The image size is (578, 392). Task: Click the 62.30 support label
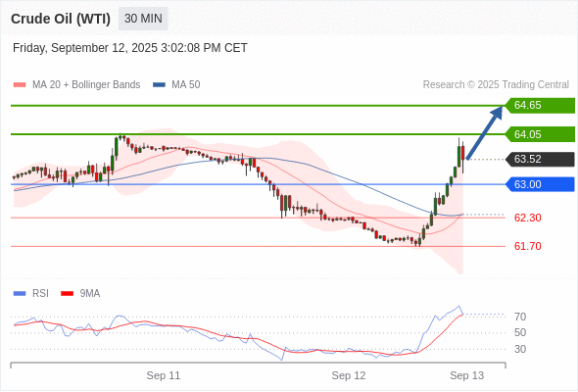[527, 218]
